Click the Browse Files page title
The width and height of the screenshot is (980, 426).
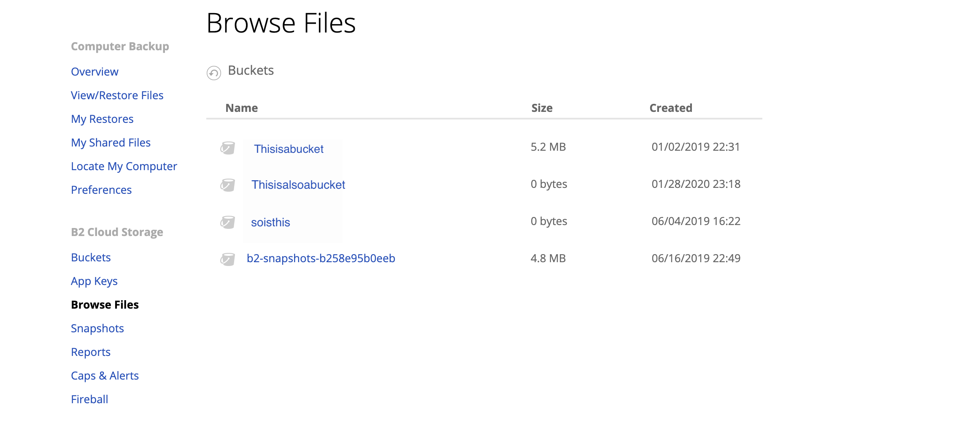[281, 23]
